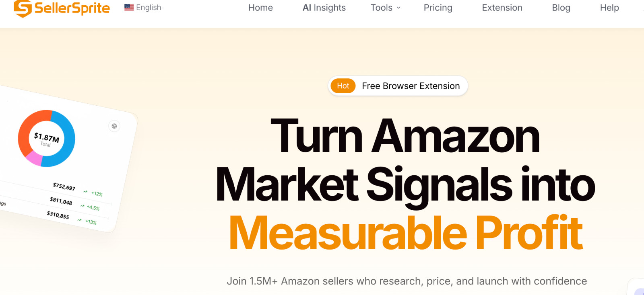644x295 pixels.
Task: Click the SellerSprite orange S logo icon
Action: tap(23, 8)
